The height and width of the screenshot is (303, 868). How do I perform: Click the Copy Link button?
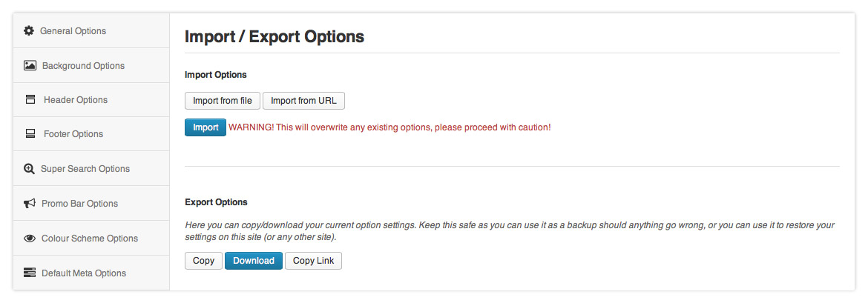(x=313, y=261)
